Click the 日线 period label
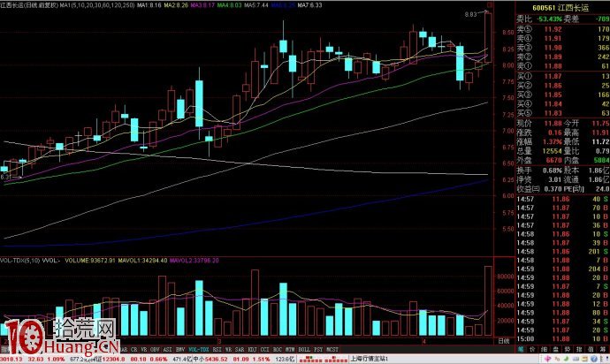The width and height of the screenshot is (610, 364). (x=504, y=341)
